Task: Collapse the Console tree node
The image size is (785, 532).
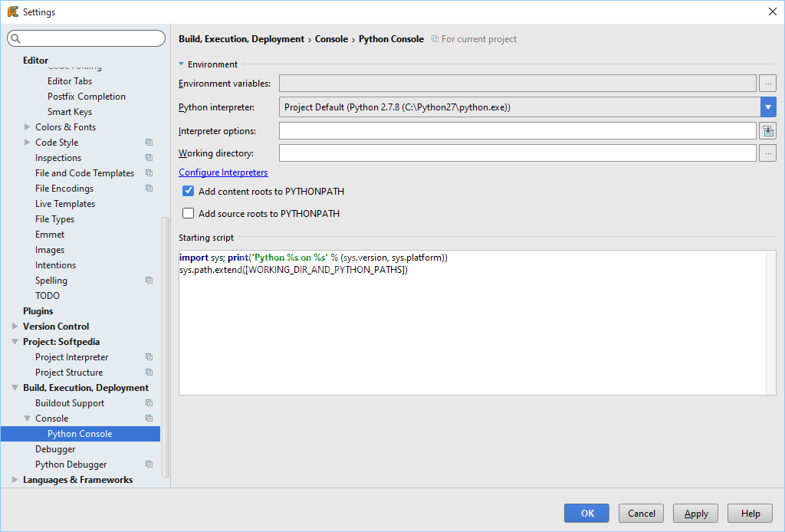Action: (27, 419)
